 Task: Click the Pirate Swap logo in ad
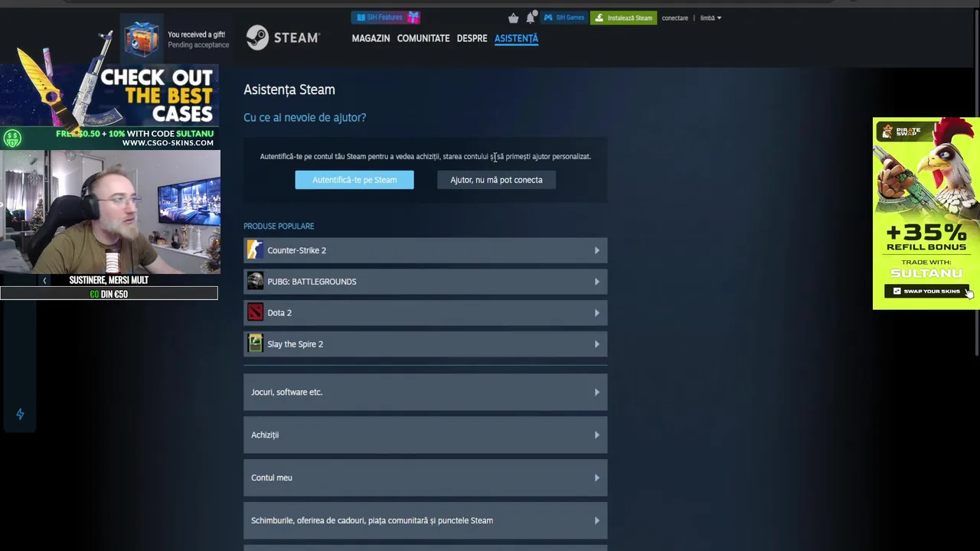coord(901,132)
